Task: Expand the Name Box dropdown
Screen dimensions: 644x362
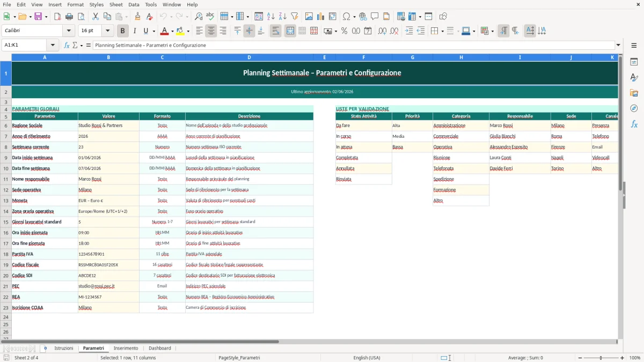Action: click(x=53, y=45)
